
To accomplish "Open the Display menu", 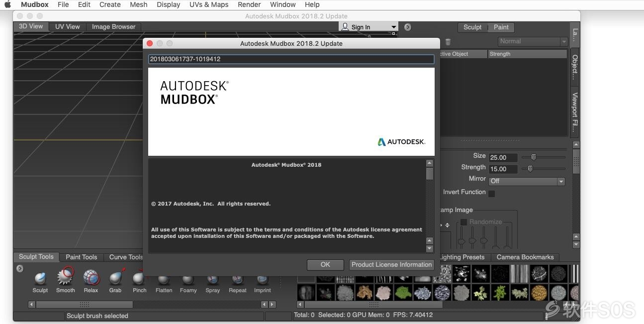I will [169, 4].
